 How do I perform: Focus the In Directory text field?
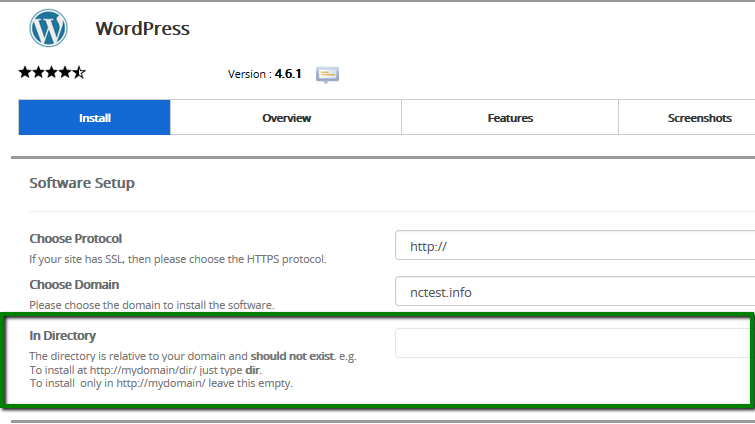575,343
